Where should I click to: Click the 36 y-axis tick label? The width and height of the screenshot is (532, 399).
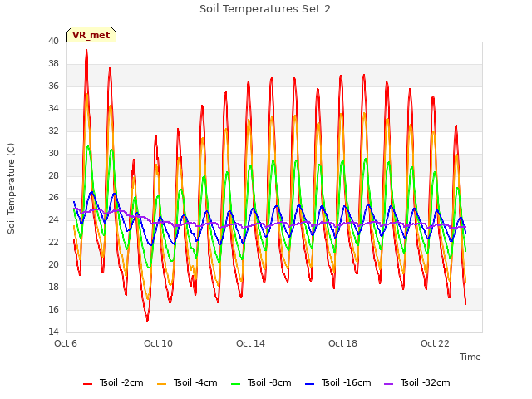click(x=53, y=86)
